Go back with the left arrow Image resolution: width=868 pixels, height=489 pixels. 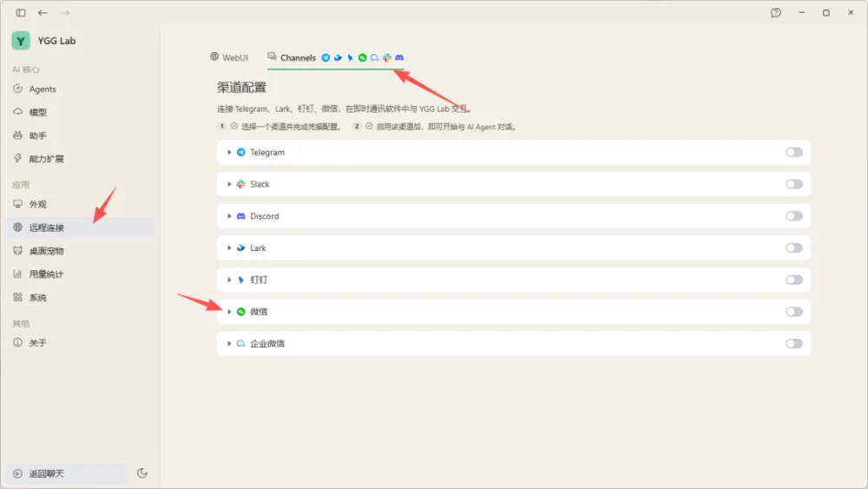43,13
